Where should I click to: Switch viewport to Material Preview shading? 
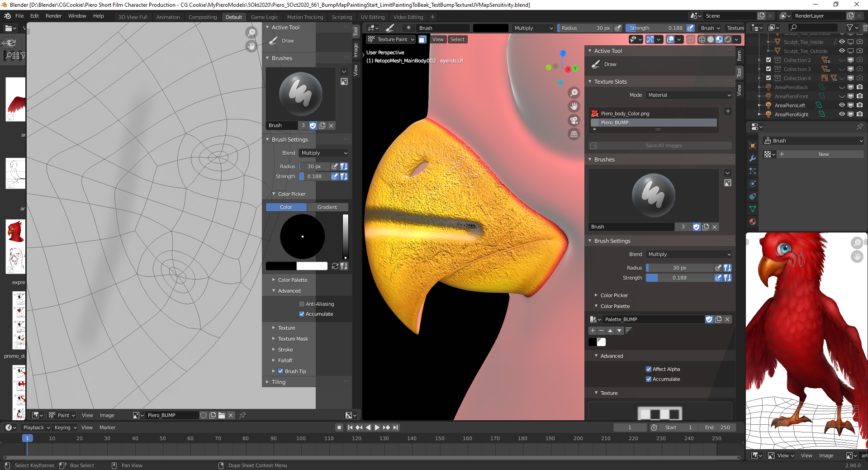[x=720, y=39]
